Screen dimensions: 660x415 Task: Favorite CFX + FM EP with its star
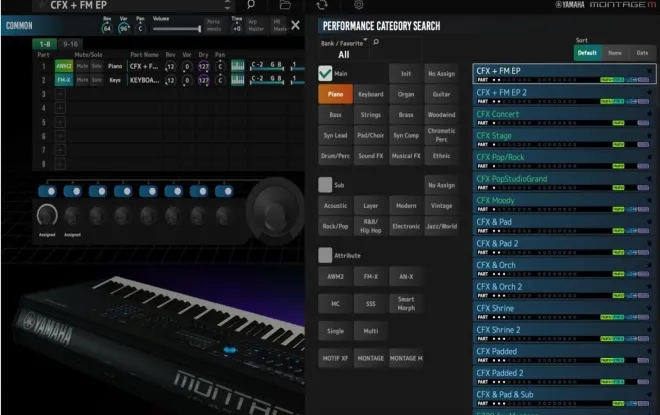coord(649,70)
